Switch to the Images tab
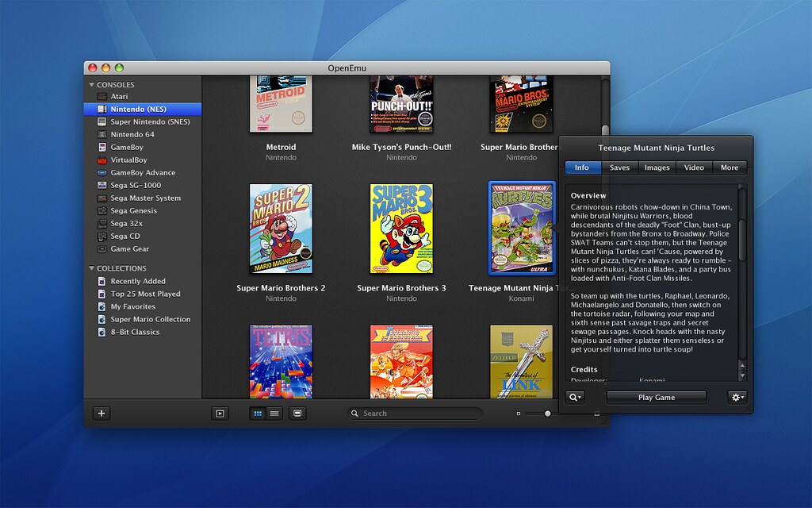 pyautogui.click(x=657, y=167)
